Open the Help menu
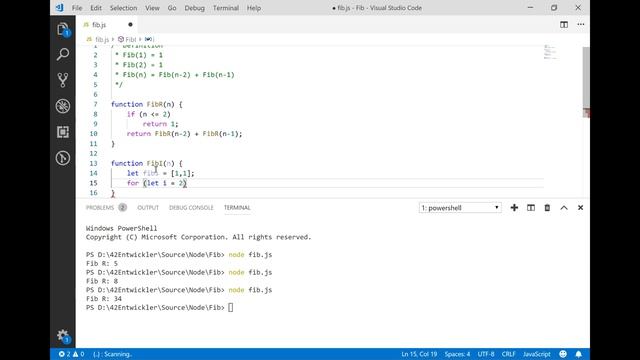 [x=253, y=8]
